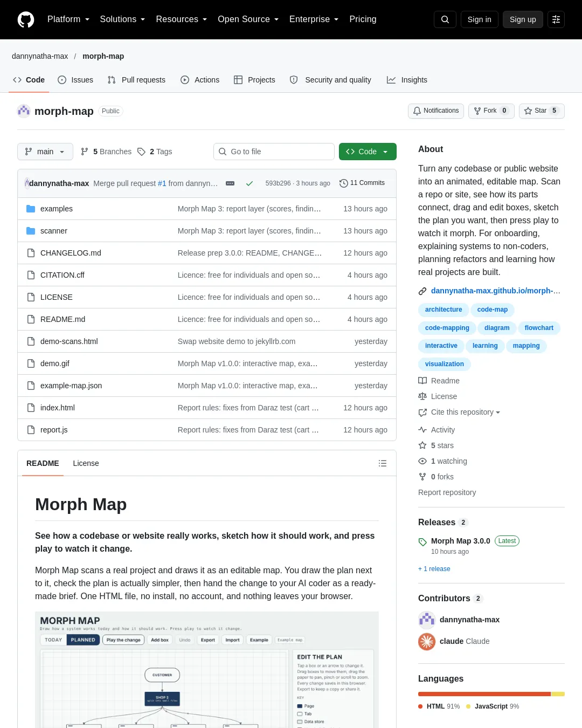Open the HTML 91% language link
Image resolution: width=582 pixels, height=728 pixels.
(439, 706)
